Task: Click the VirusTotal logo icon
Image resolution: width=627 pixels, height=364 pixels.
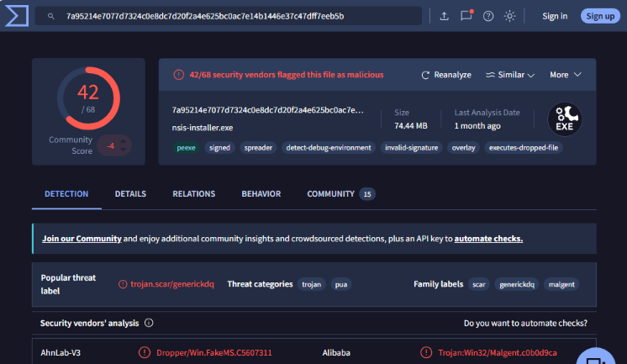Action: click(17, 16)
